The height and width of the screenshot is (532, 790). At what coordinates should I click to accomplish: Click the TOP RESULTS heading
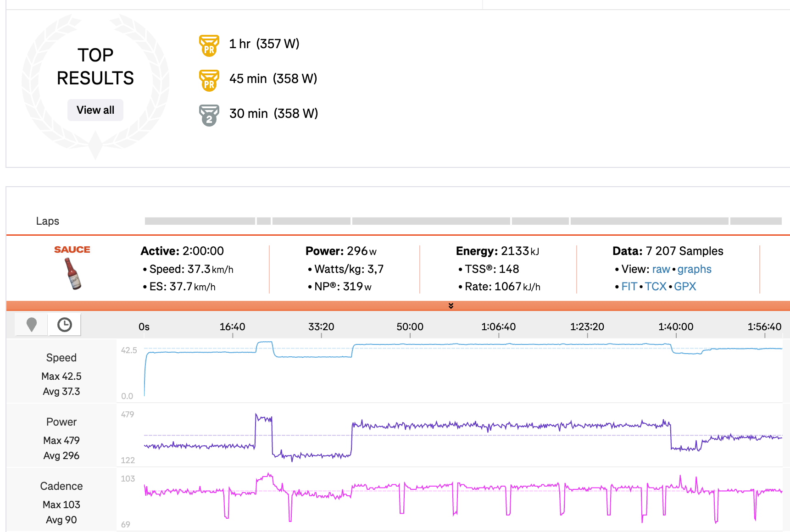(x=95, y=66)
